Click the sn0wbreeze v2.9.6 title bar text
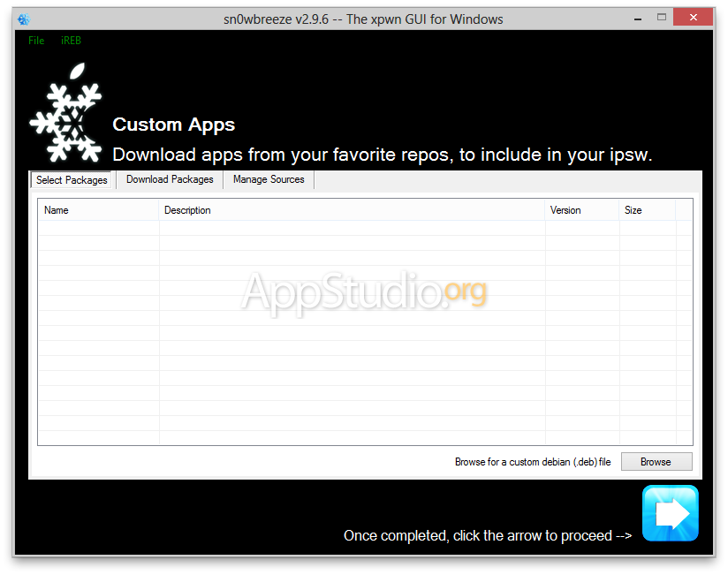Viewport: 728px width, 575px height. 363,19
